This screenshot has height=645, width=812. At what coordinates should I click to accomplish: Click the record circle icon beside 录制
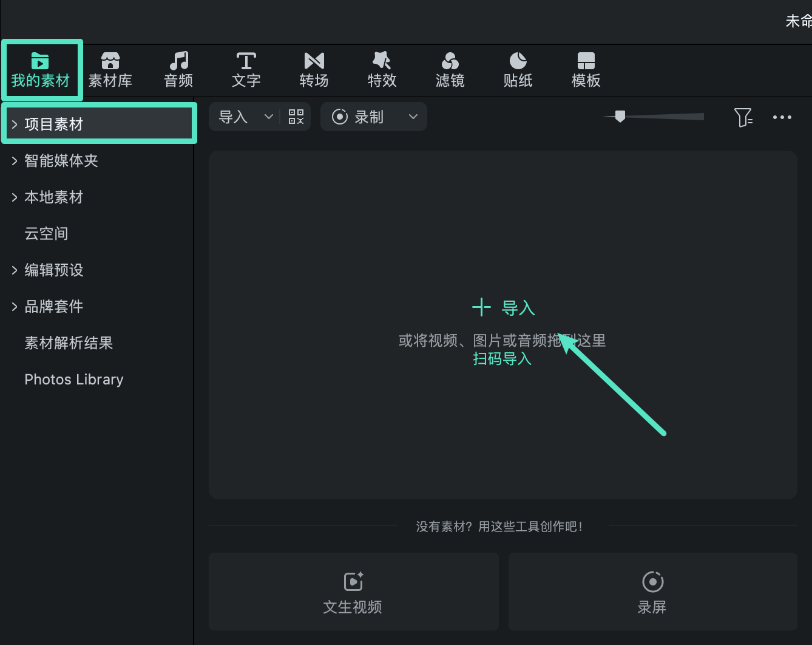click(x=340, y=117)
